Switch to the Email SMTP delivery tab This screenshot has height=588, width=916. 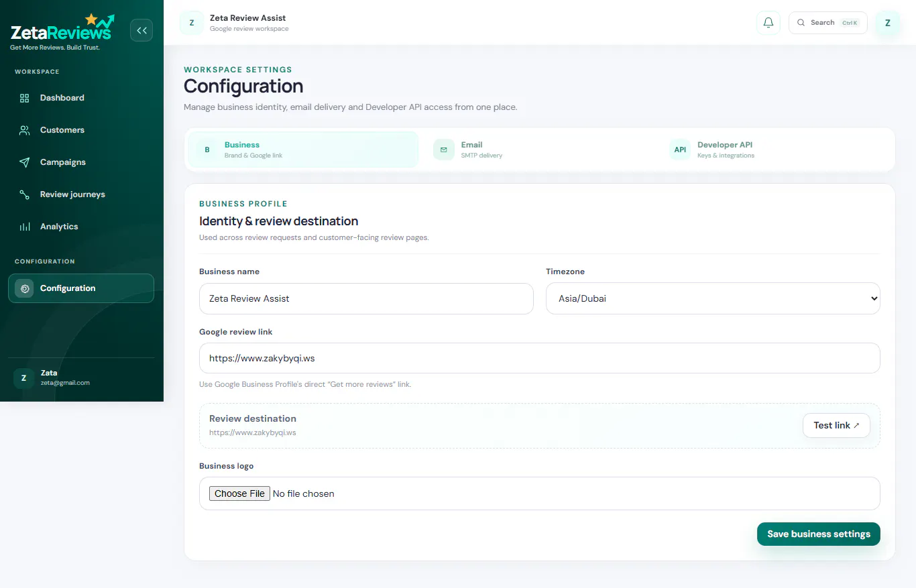(540, 150)
